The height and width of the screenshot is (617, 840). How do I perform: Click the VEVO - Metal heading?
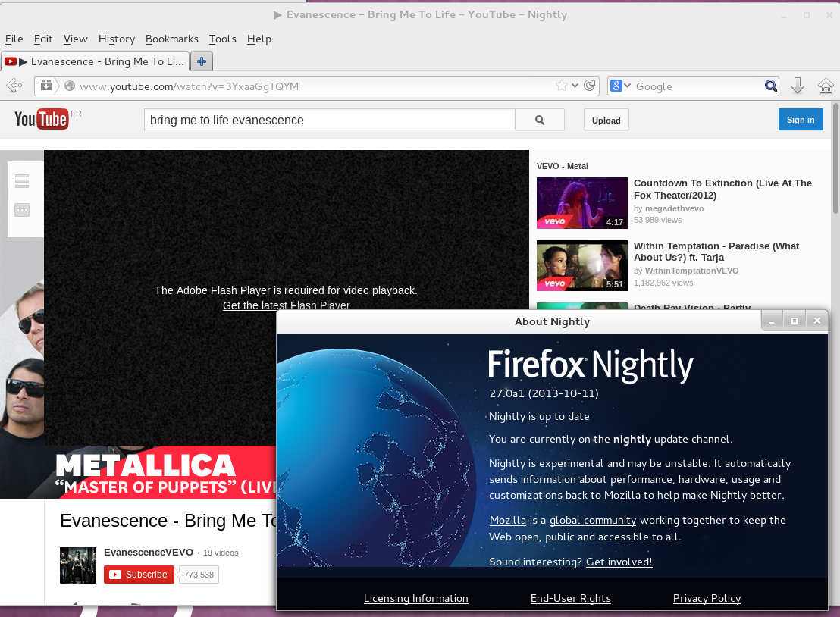[562, 166]
